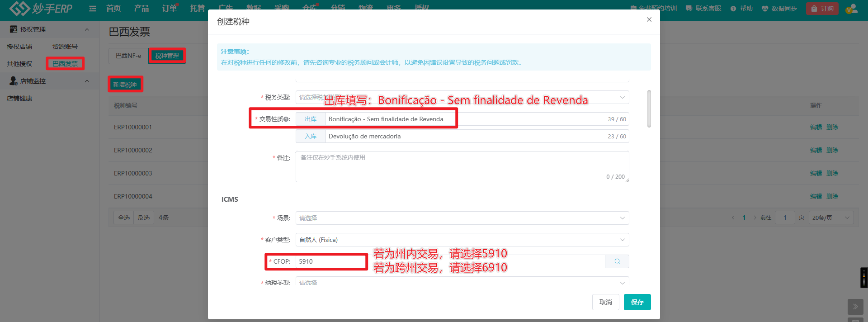Click the double-chevron expand button at bottom right
This screenshot has width=868, height=322.
pos(855,307)
